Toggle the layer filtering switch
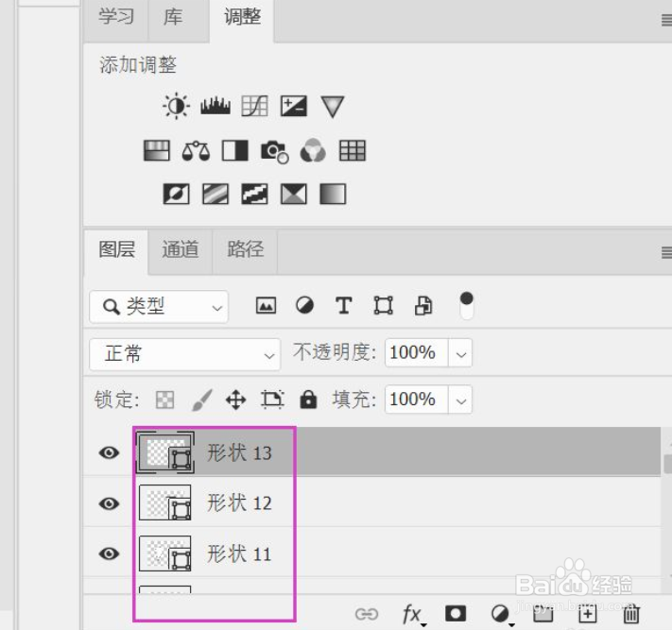The image size is (672, 630). coord(466,305)
